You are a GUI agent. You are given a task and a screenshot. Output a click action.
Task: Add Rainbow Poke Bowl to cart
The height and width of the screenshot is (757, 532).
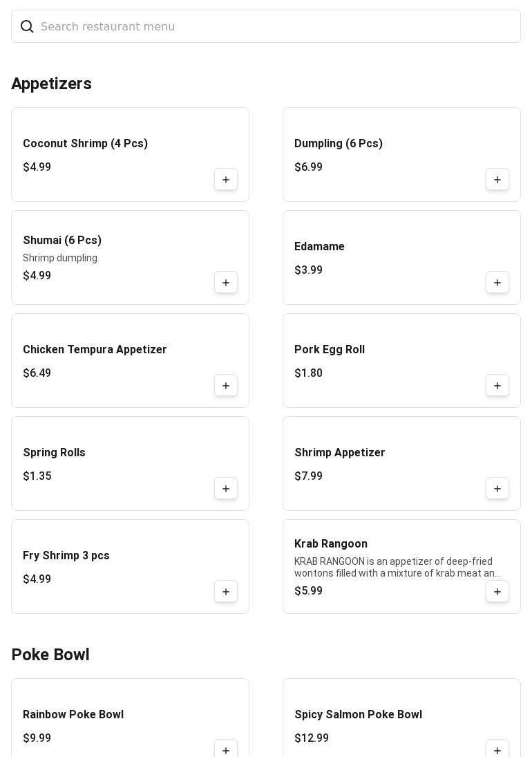226,749
